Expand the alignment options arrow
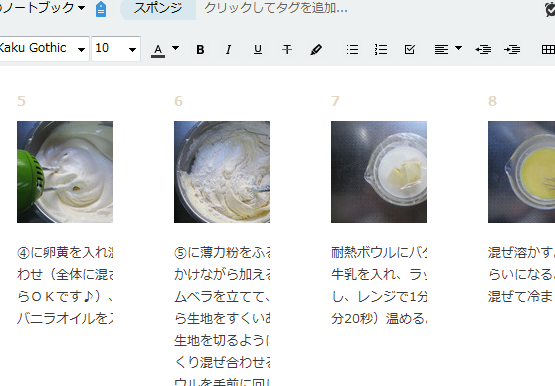 [458, 48]
